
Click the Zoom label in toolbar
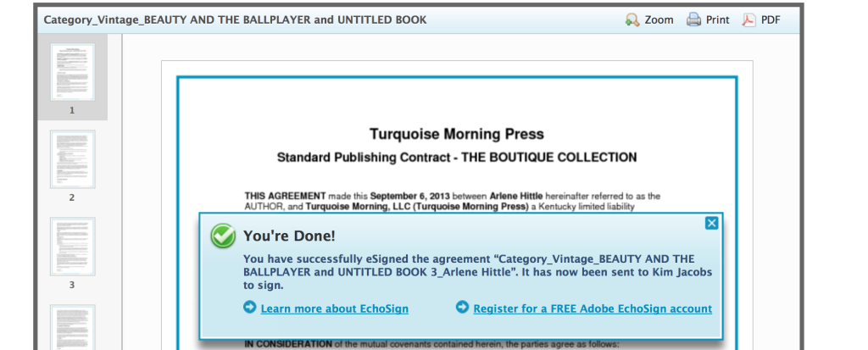pos(659,20)
